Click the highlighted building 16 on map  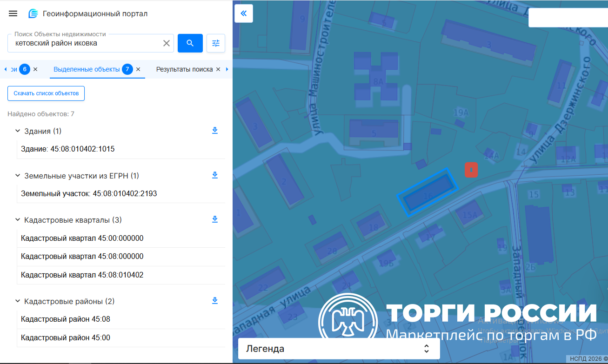pos(428,192)
